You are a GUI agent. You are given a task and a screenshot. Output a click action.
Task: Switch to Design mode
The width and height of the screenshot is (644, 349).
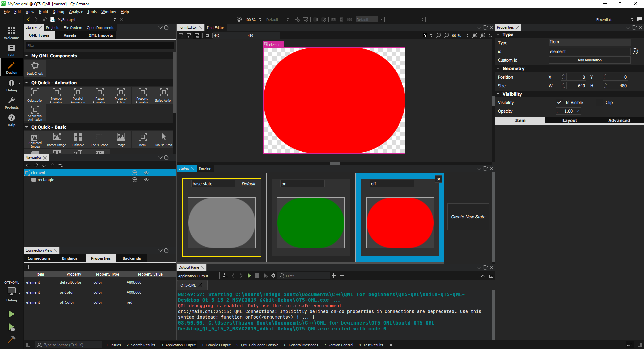[x=11, y=68]
